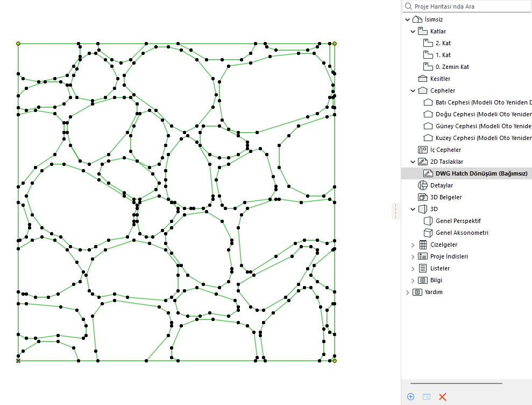Click the Doğu Cephesi elevation icon
This screenshot has height=405, width=532.
point(428,114)
